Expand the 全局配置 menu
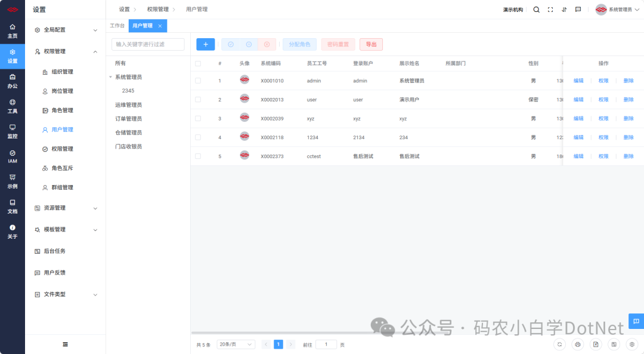 pos(66,30)
